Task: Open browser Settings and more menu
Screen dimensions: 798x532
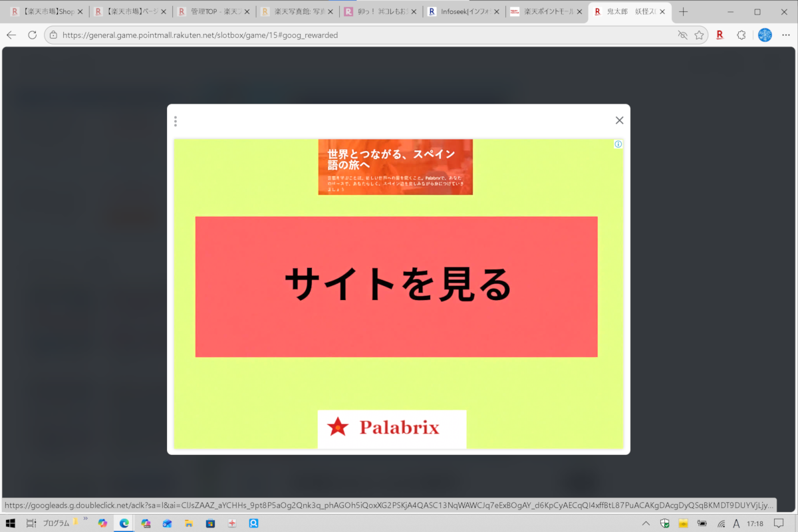Action: [x=786, y=35]
